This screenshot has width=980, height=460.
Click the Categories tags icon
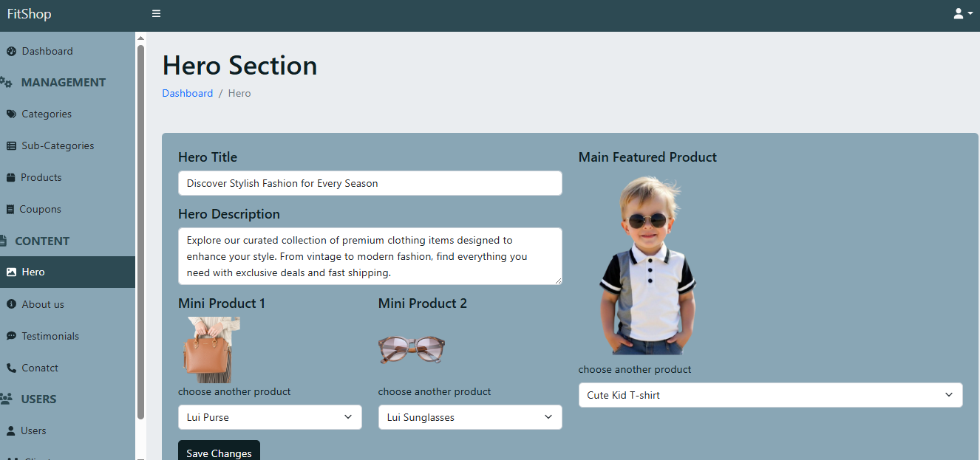(x=11, y=114)
